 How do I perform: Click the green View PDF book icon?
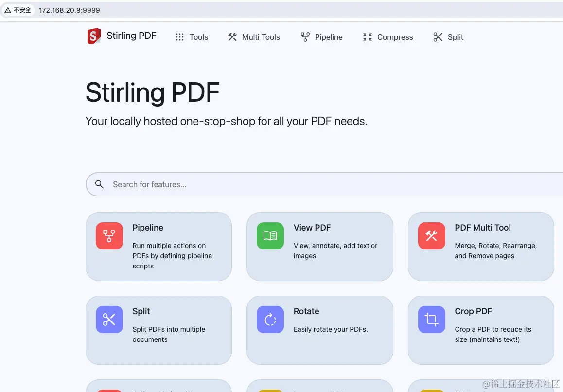[270, 236]
